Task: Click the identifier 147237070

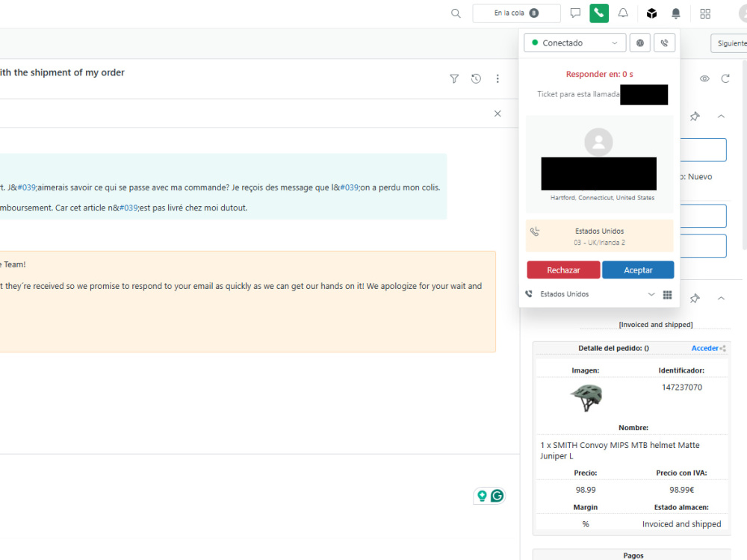Action: (x=682, y=387)
